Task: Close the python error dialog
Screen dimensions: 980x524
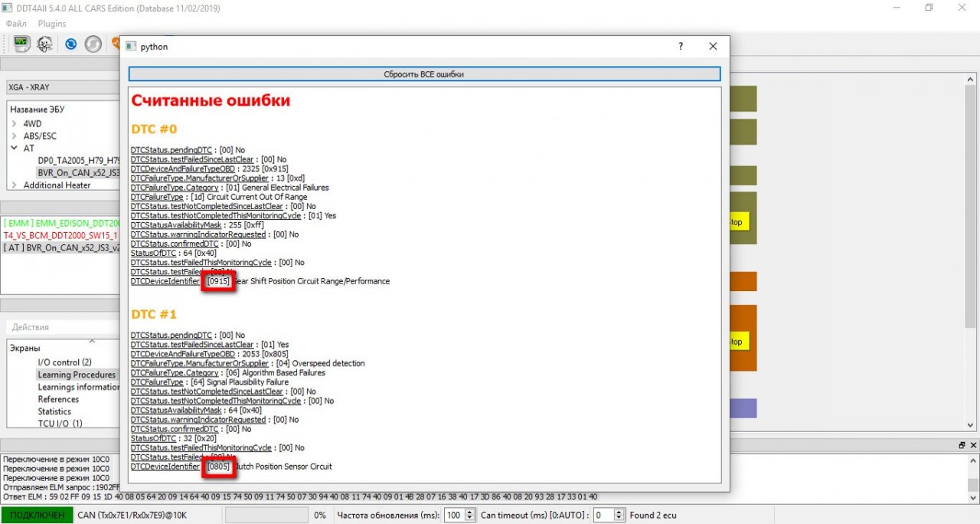Action: 713,47
